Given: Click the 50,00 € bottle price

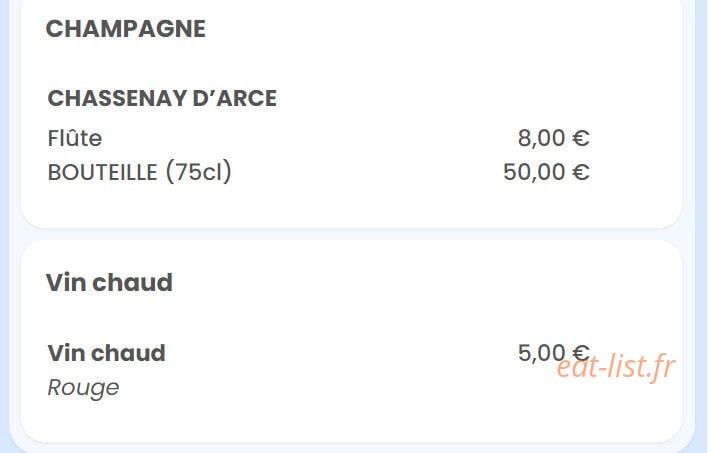Looking at the screenshot, I should coord(546,172).
